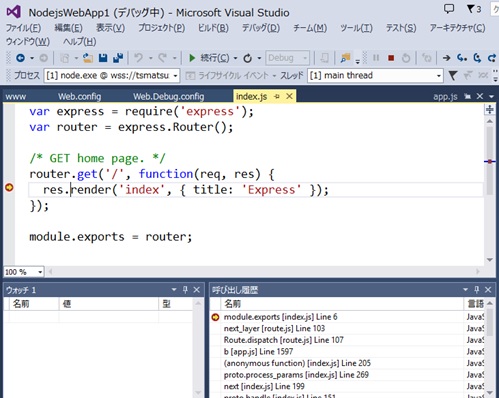Screen dimensions: 499x398
Task: Close the index.js tab
Action: [289, 96]
